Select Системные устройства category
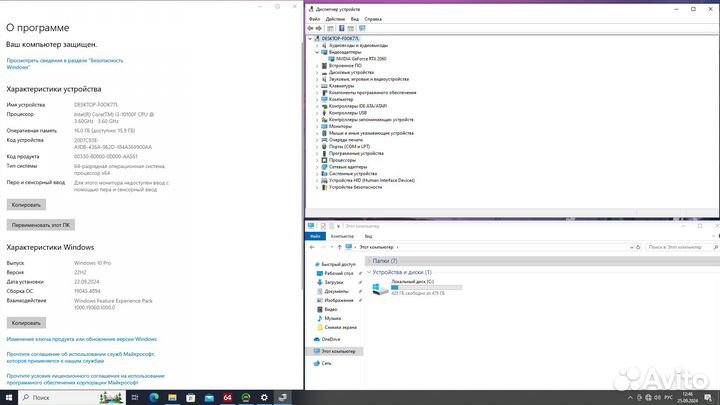The width and height of the screenshot is (720, 405). click(353, 174)
